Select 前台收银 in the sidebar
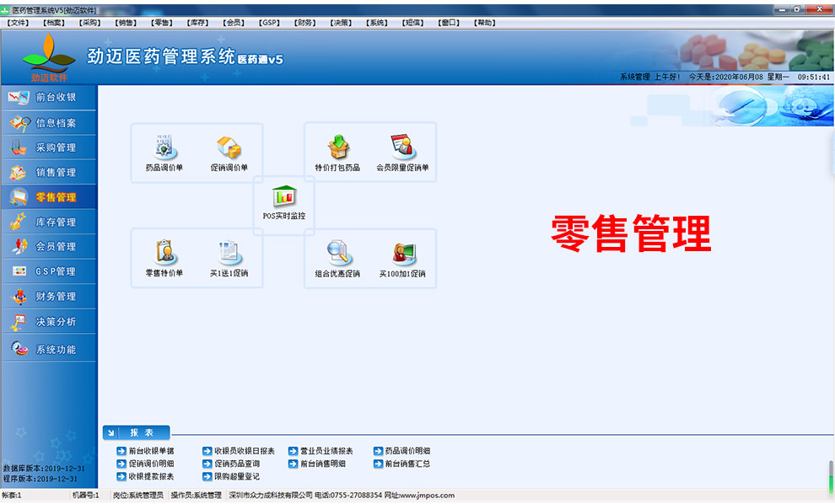Screen dimensions: 835x504 coord(49,98)
